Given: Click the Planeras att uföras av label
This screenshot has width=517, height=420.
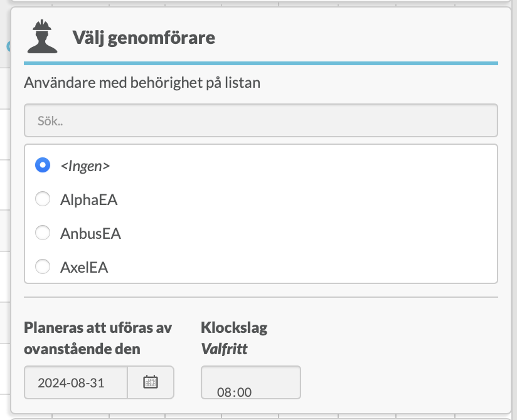Looking at the screenshot, I should [x=97, y=327].
